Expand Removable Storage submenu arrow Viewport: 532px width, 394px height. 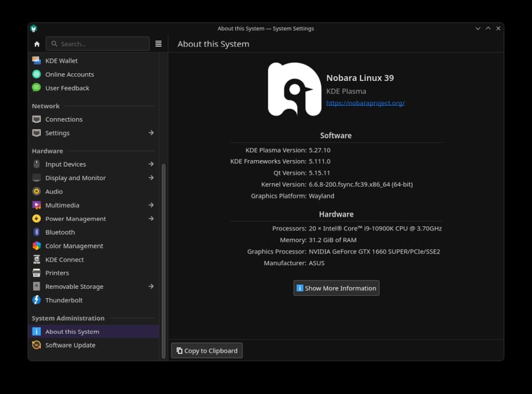coord(151,286)
